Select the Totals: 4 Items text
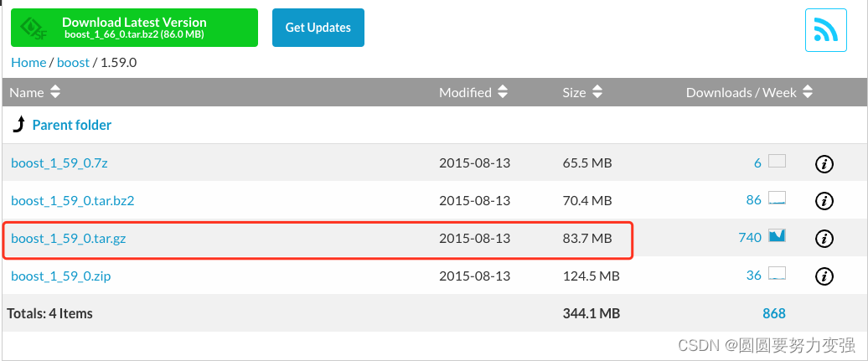Screen dimensions: 868x361 click(x=49, y=313)
